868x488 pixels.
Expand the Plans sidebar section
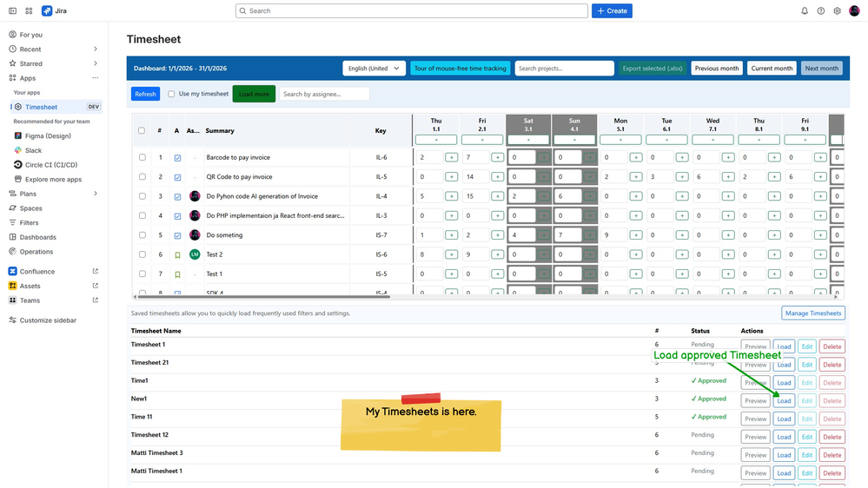coord(96,194)
